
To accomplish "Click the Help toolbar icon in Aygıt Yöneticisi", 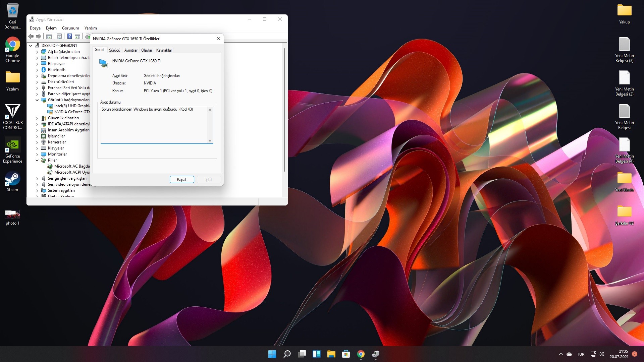I will click(69, 37).
